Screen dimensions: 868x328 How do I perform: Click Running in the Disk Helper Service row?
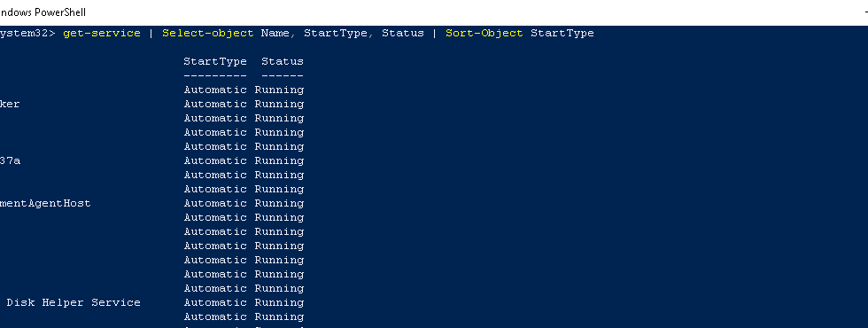(x=279, y=302)
